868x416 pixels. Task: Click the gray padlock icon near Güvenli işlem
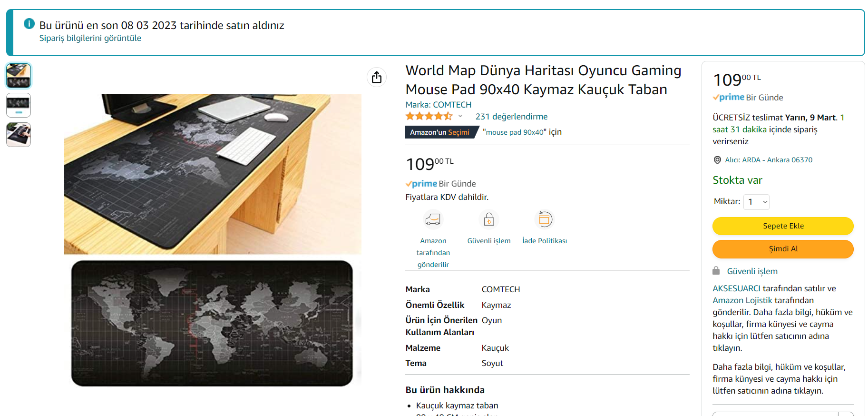tap(716, 271)
